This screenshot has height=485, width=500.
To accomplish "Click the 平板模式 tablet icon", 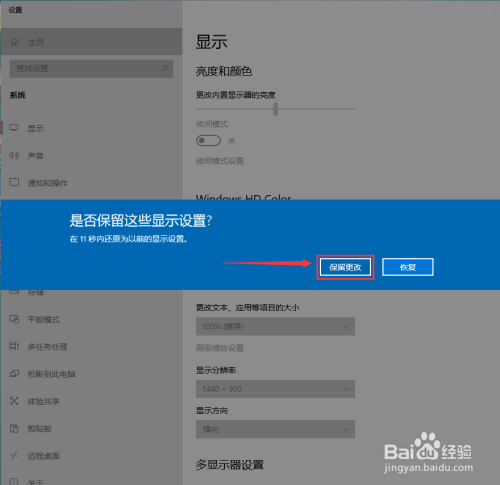I will click(14, 319).
